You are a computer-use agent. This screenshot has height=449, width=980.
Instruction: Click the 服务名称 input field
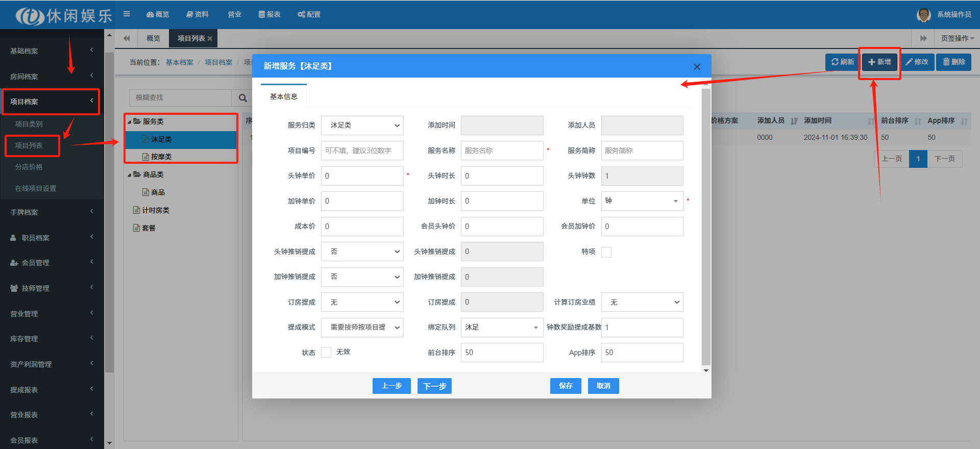coord(502,151)
